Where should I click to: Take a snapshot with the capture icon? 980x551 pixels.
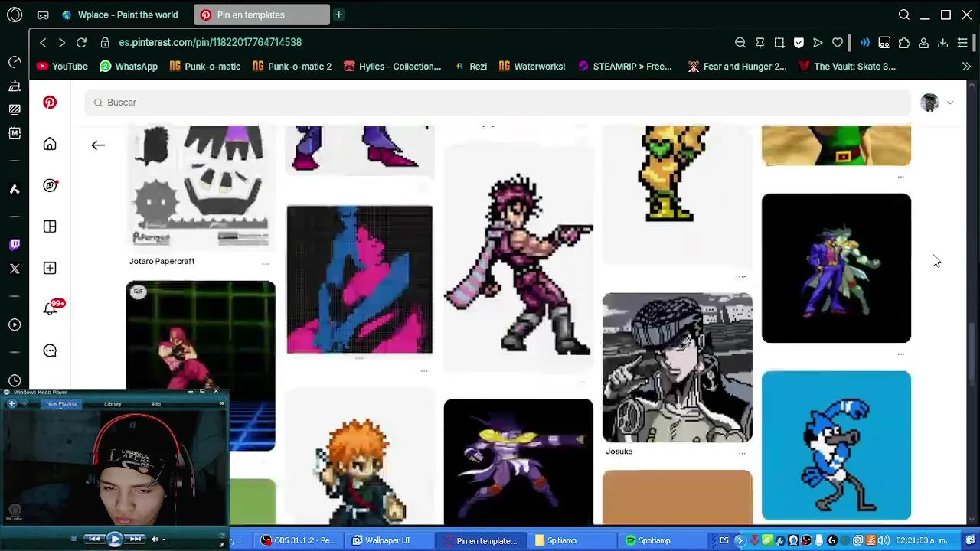[x=779, y=43]
